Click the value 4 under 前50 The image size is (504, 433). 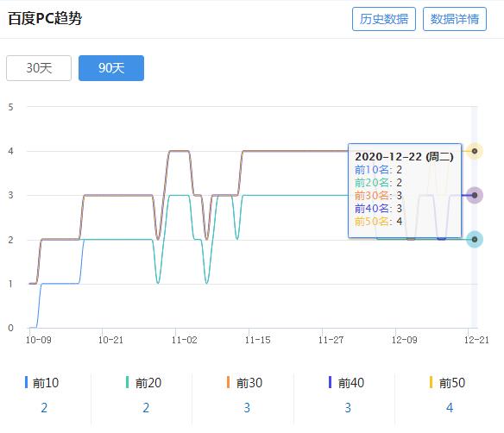450,408
